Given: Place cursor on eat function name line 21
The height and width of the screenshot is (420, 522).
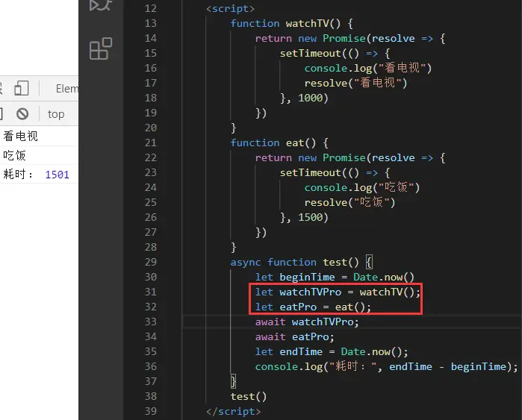Looking at the screenshot, I should pos(295,142).
